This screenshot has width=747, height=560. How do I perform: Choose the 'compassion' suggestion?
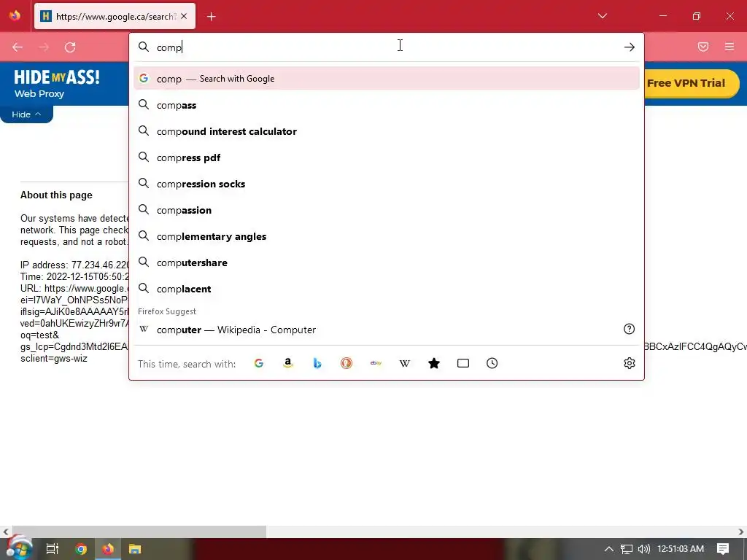tap(387, 210)
